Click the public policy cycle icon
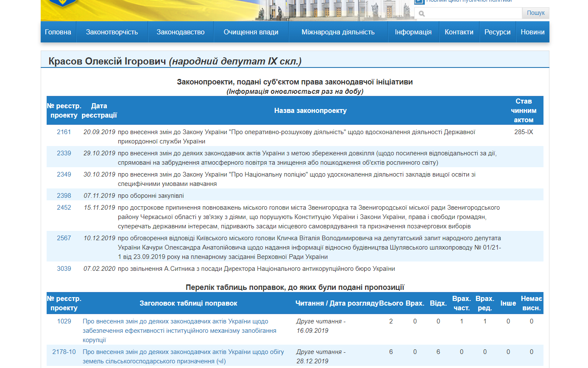The image size is (588, 368). [x=420, y=1]
